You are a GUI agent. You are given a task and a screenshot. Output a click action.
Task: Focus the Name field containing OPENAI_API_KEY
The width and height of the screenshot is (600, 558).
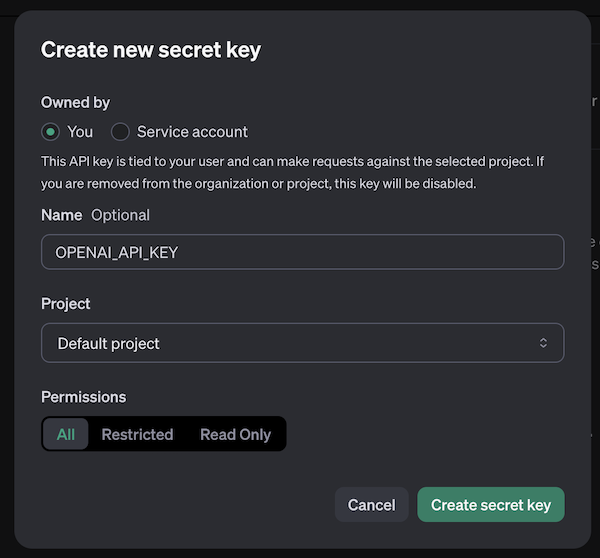coord(302,252)
